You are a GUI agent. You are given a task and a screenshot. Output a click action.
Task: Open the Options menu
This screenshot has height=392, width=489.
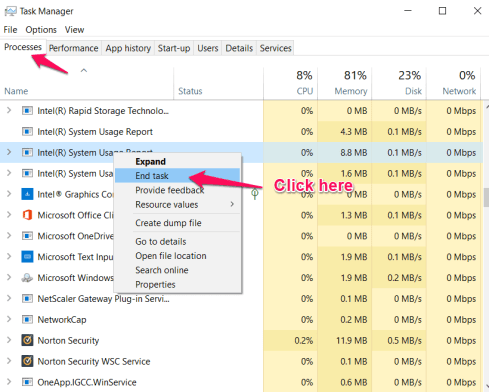(x=41, y=30)
